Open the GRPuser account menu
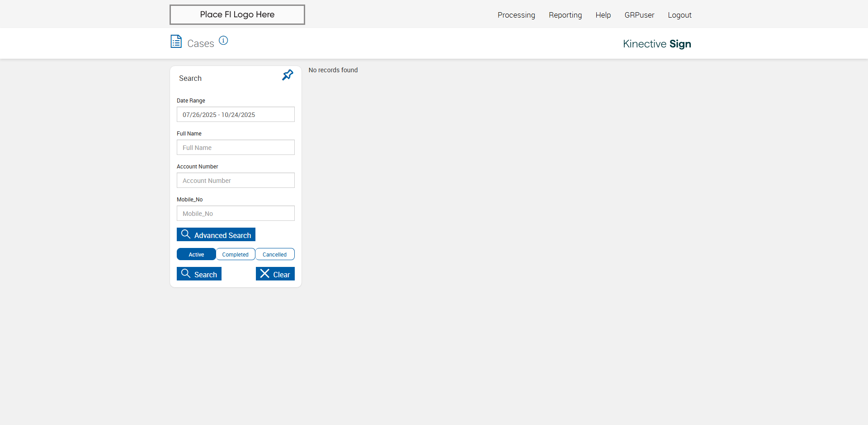Image resolution: width=868 pixels, height=425 pixels. coord(639,15)
